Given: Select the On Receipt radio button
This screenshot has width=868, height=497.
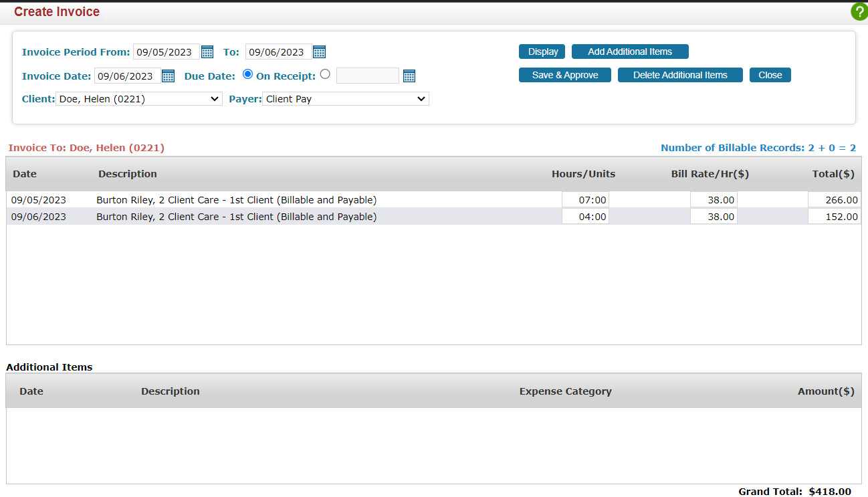Looking at the screenshot, I should [x=247, y=75].
